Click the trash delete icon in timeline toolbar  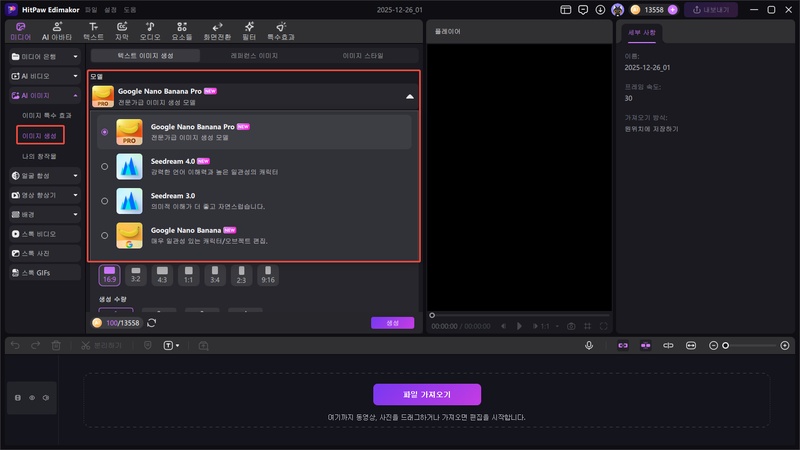56,345
